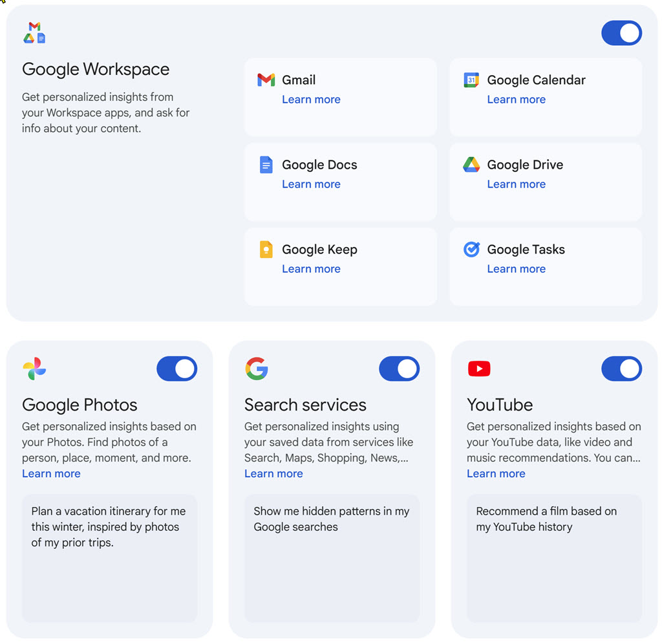Click the Google Calendar icon

pyautogui.click(x=472, y=80)
